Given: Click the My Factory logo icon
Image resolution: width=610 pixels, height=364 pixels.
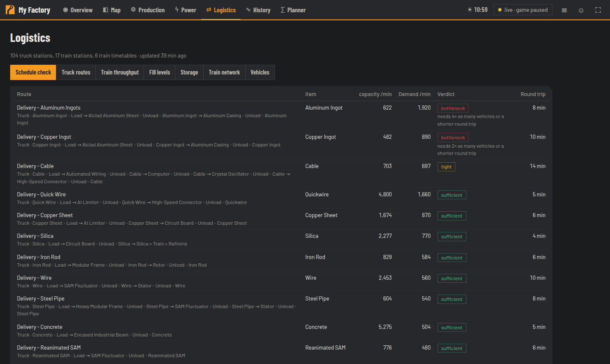Looking at the screenshot, I should (10, 10).
